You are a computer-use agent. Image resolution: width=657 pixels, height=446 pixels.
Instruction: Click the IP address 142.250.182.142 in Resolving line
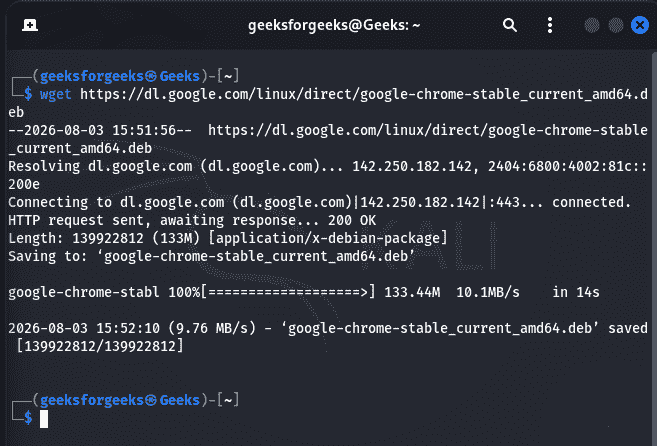[x=412, y=166]
